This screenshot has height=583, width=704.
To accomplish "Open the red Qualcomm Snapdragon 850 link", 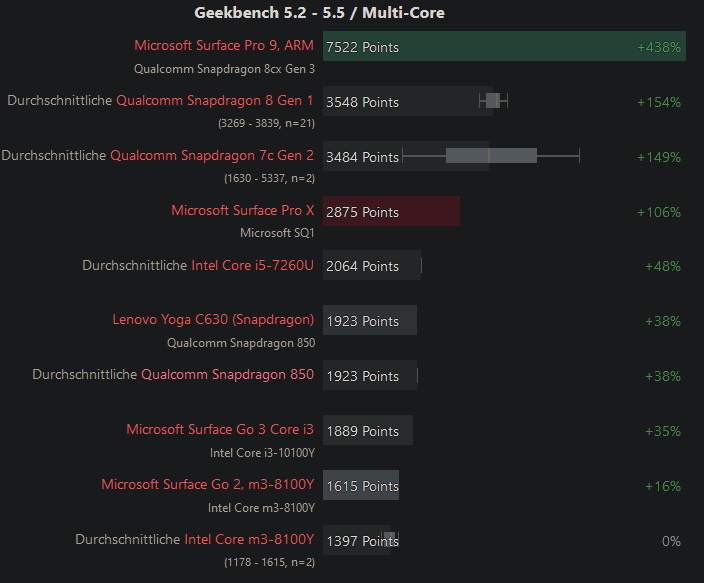I will click(227, 375).
